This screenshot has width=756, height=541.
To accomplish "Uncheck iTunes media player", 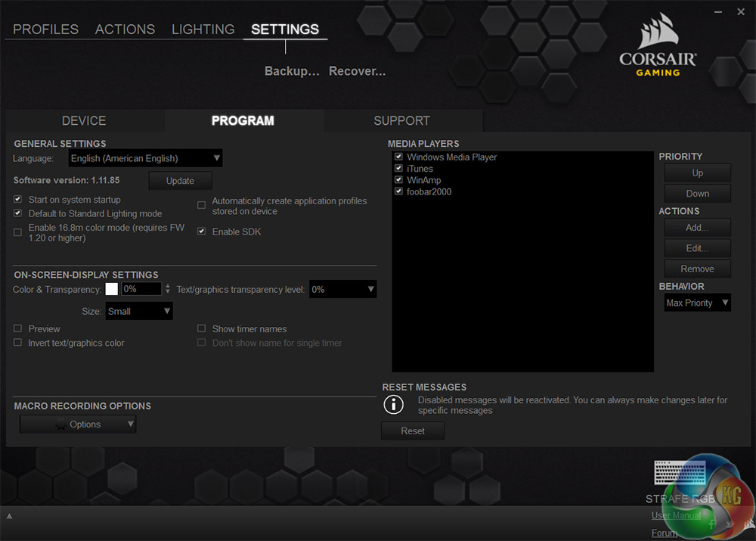I will pos(398,168).
